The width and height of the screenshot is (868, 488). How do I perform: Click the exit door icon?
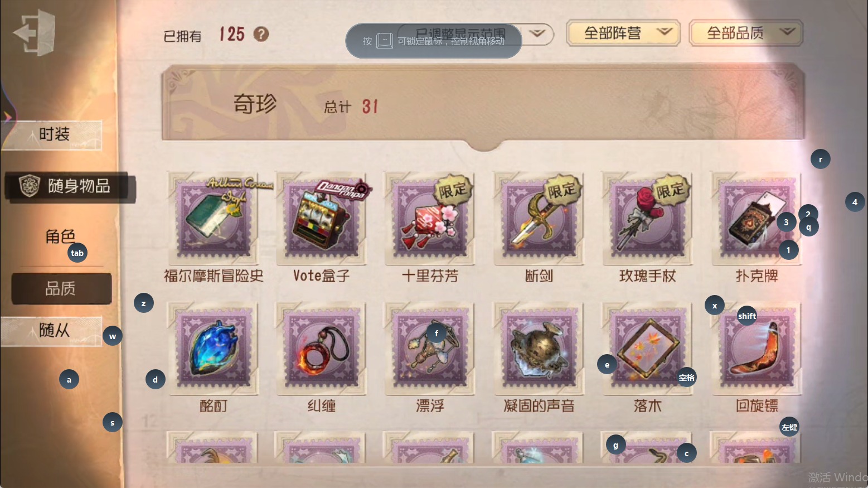point(35,32)
